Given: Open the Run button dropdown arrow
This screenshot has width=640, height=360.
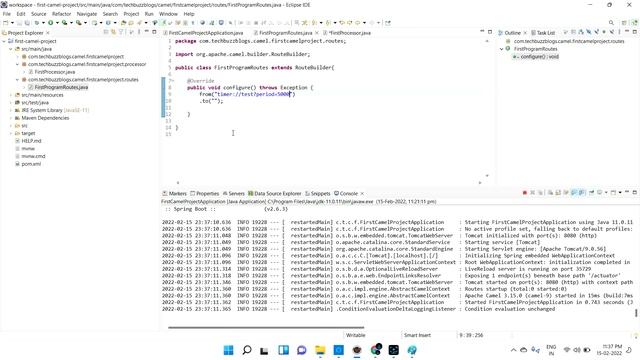Looking at the screenshot, I should (57, 23).
